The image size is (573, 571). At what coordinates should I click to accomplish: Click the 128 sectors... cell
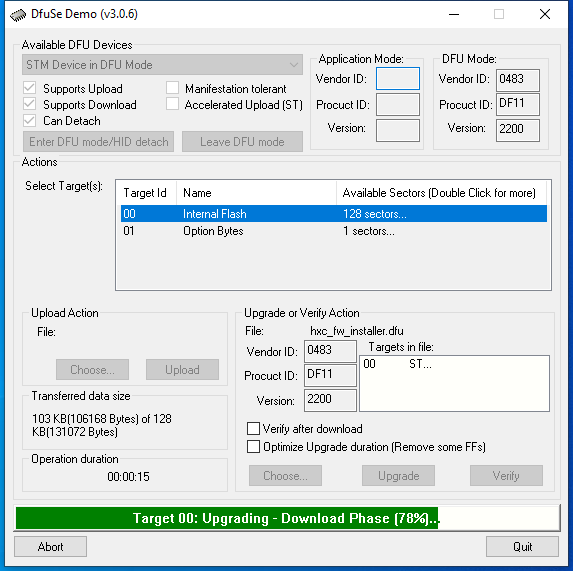(x=375, y=214)
